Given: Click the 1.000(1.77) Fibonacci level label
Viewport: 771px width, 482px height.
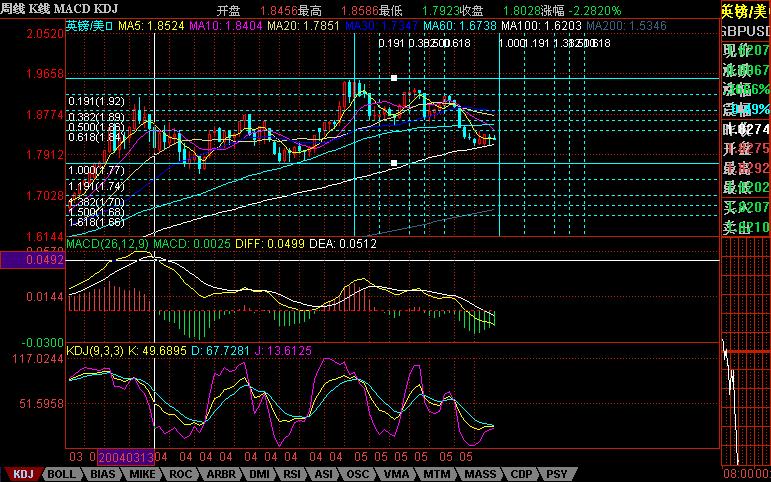Looking at the screenshot, I should (x=96, y=170).
